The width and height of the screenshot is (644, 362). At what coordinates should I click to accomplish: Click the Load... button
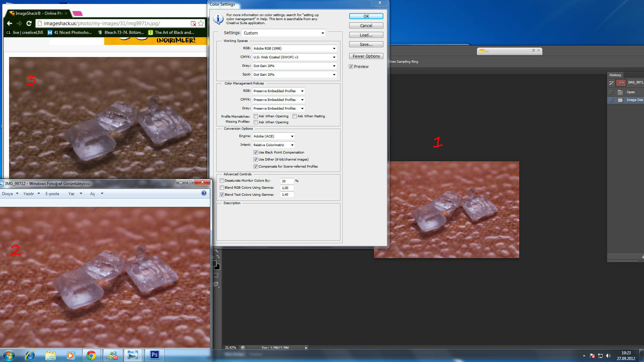[x=366, y=35]
